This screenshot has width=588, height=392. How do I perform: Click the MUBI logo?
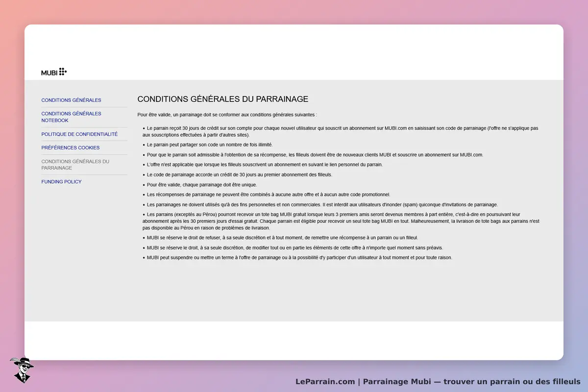coord(54,72)
